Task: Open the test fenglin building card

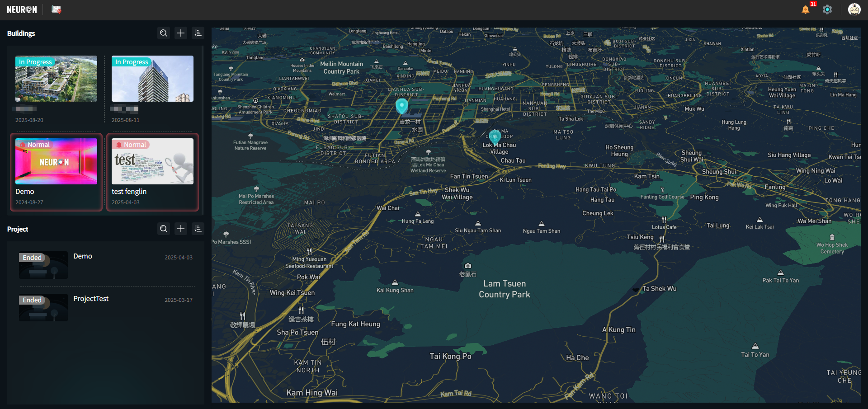Action: point(152,172)
